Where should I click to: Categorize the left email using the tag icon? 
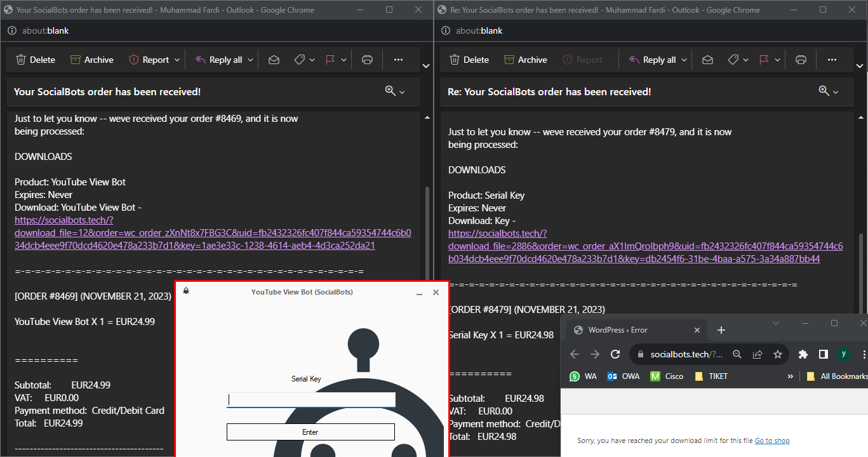coord(300,60)
